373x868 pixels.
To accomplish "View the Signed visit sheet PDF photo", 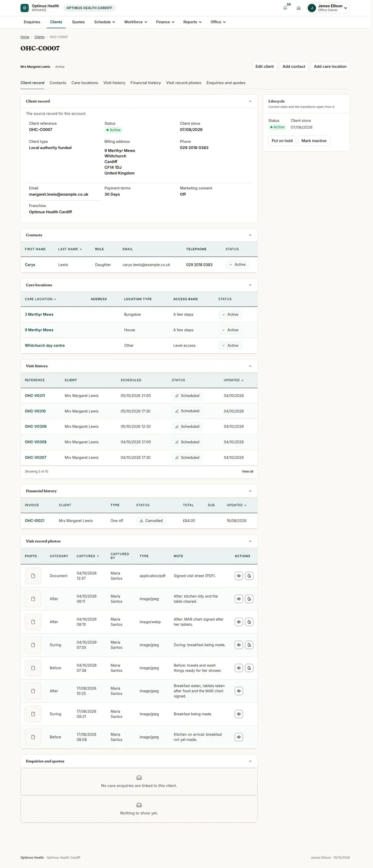I will pyautogui.click(x=239, y=576).
